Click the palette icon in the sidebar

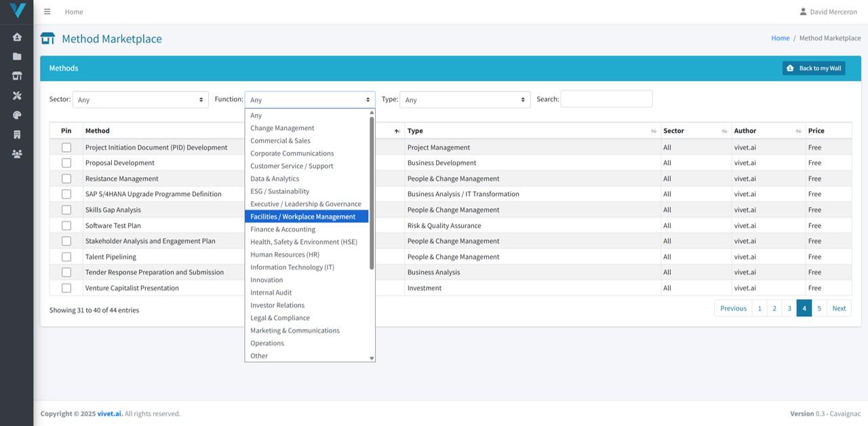click(x=17, y=115)
